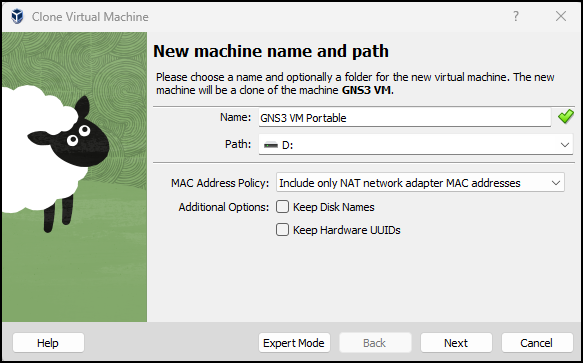Click the 'MAC Address Policy:' label
The height and width of the screenshot is (363, 583).
pyautogui.click(x=220, y=183)
